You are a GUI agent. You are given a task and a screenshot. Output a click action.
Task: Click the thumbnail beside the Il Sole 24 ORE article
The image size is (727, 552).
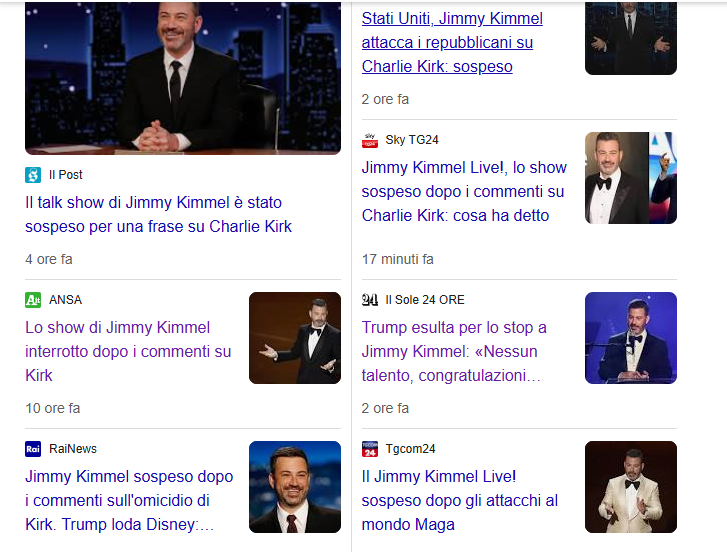click(630, 338)
